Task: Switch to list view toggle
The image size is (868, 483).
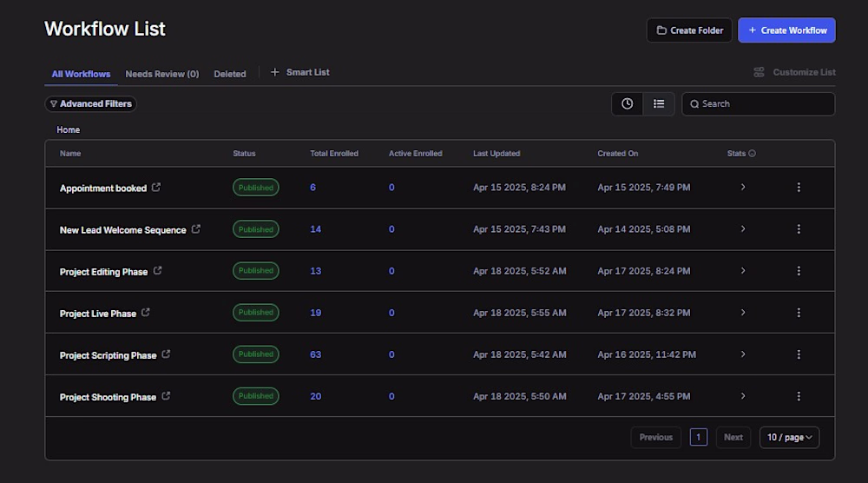Action: 659,103
